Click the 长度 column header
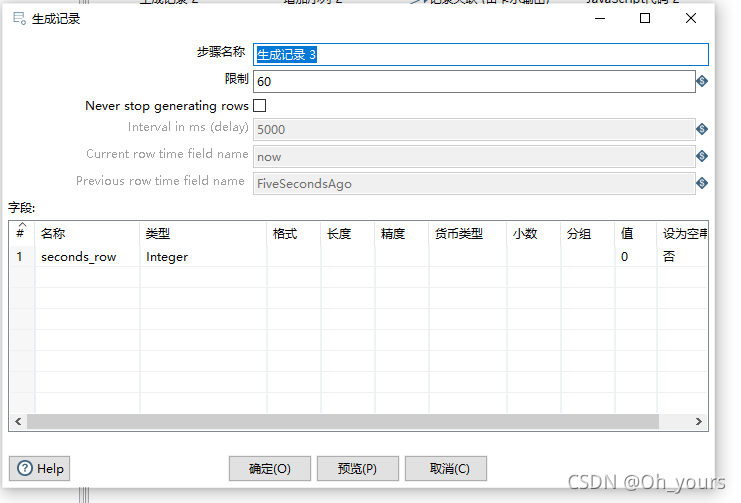Image resolution: width=741 pixels, height=503 pixels. pos(348,233)
